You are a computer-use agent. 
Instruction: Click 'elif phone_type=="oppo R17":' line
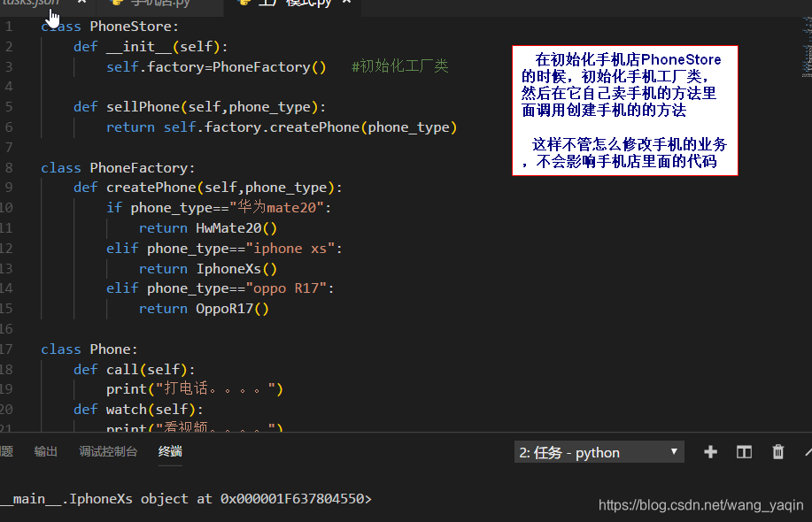tap(220, 288)
